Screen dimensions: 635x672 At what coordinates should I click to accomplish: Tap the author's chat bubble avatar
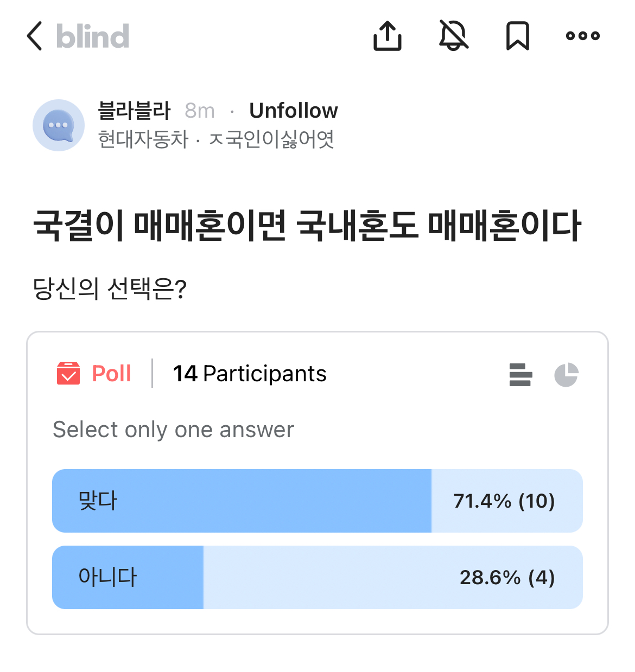[59, 125]
